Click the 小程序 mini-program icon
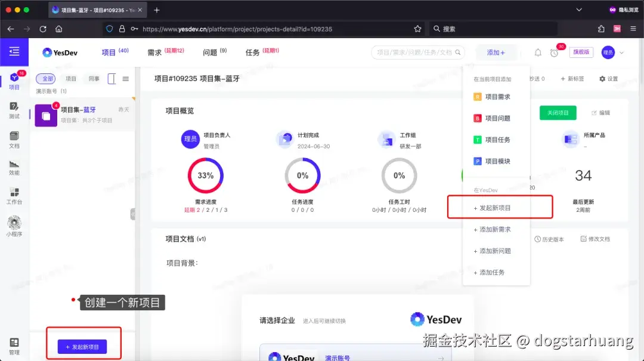The width and height of the screenshot is (644, 361). click(x=15, y=227)
